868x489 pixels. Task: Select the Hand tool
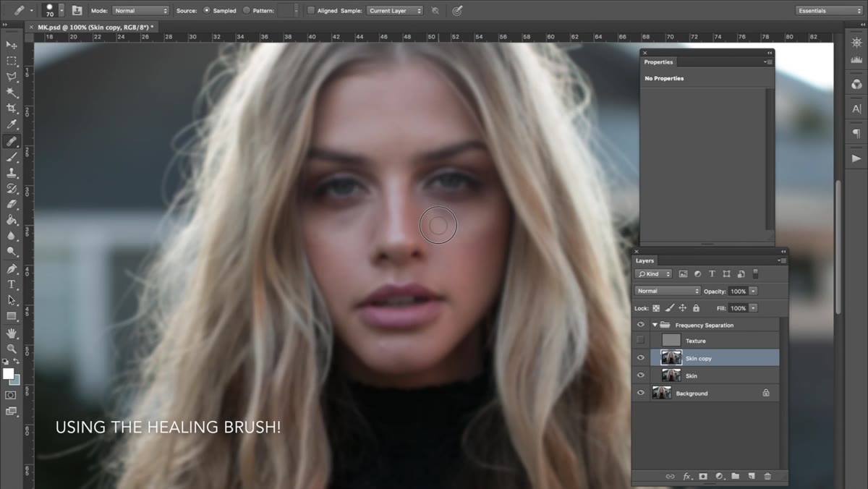[12, 333]
